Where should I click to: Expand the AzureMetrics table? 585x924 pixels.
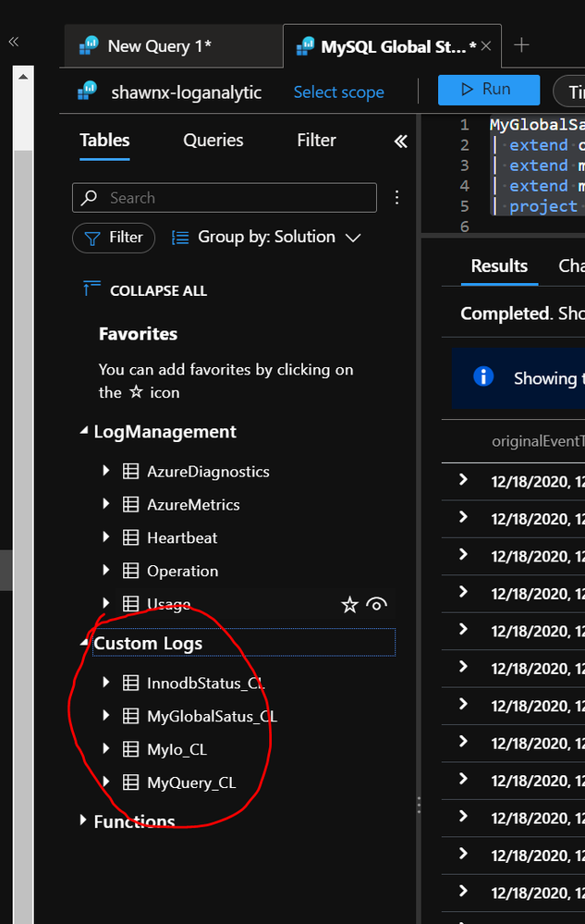[106, 504]
